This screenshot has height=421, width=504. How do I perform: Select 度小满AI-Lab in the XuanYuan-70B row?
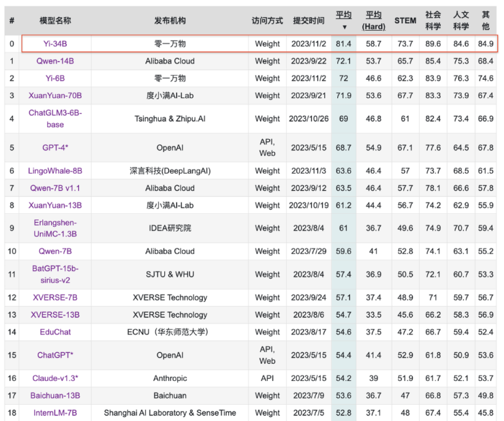170,95
